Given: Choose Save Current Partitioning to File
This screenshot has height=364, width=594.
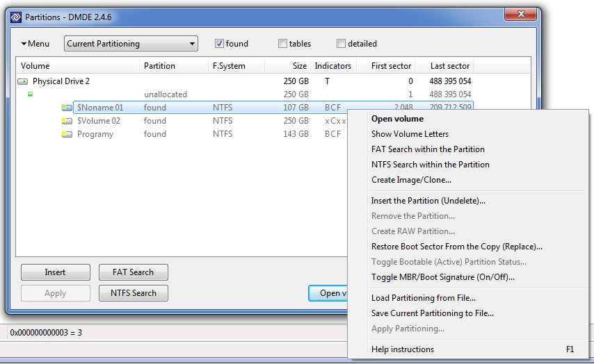Looking at the screenshot, I should (x=468, y=313).
